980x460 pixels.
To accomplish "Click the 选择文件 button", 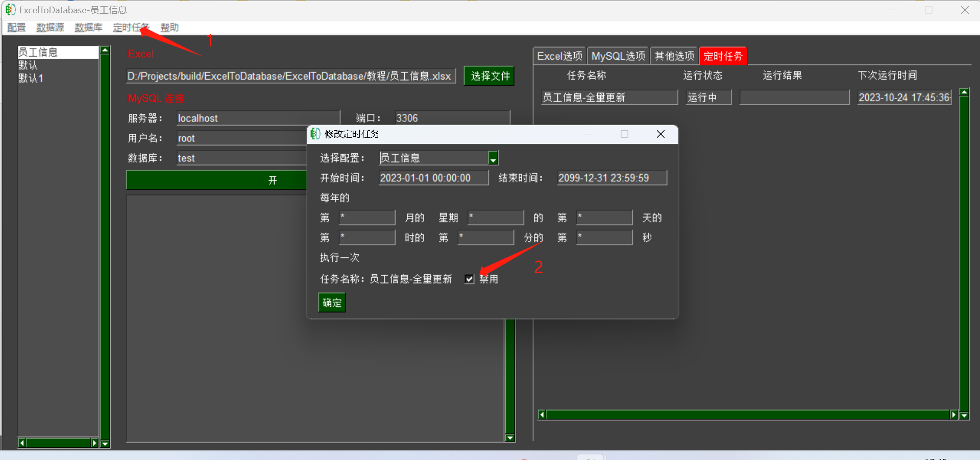I will coord(488,76).
